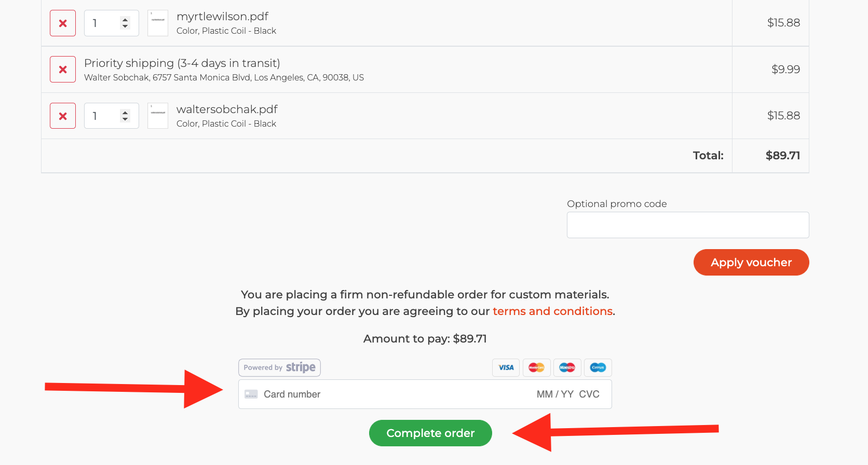The width and height of the screenshot is (868, 465).
Task: Click the Cirrus card icon
Action: (x=598, y=367)
